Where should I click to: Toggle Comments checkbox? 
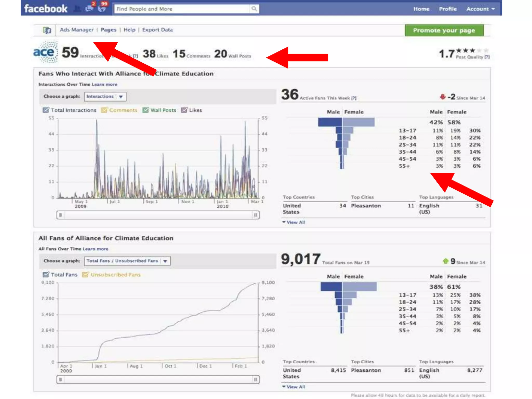pyautogui.click(x=104, y=110)
